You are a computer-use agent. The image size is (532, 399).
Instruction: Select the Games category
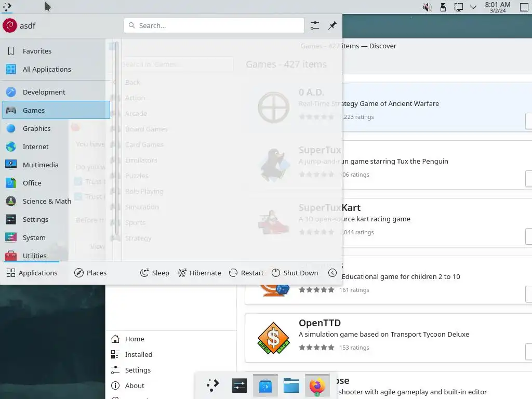[x=56, y=110]
